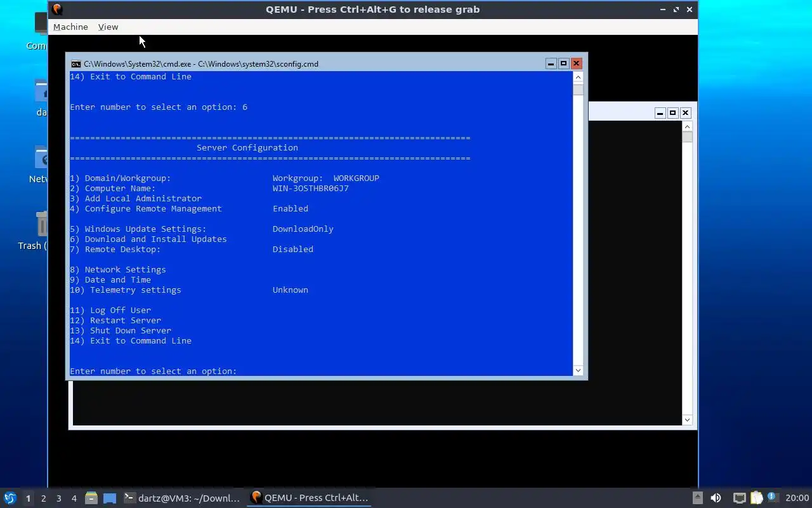Switch to workspace 2
812x508 pixels.
click(x=43, y=498)
